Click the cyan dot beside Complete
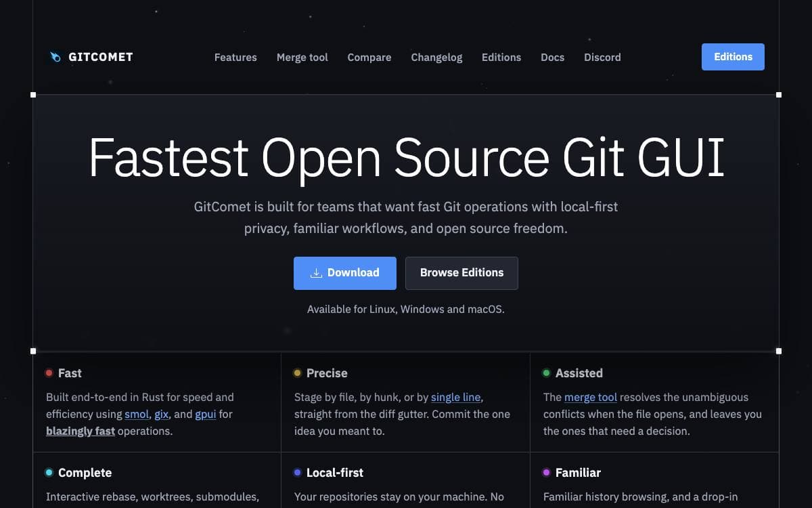Viewport: 812px width, 508px height. [49, 473]
